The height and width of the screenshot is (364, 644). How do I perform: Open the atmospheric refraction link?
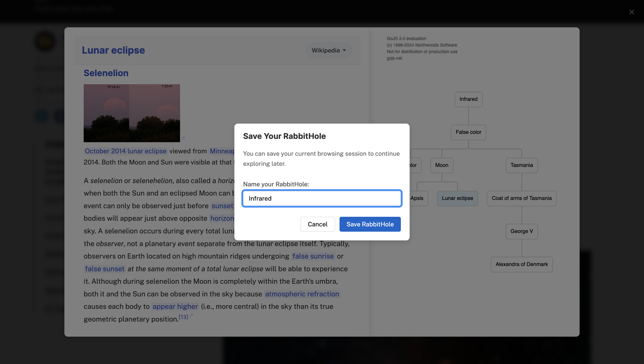point(302,294)
